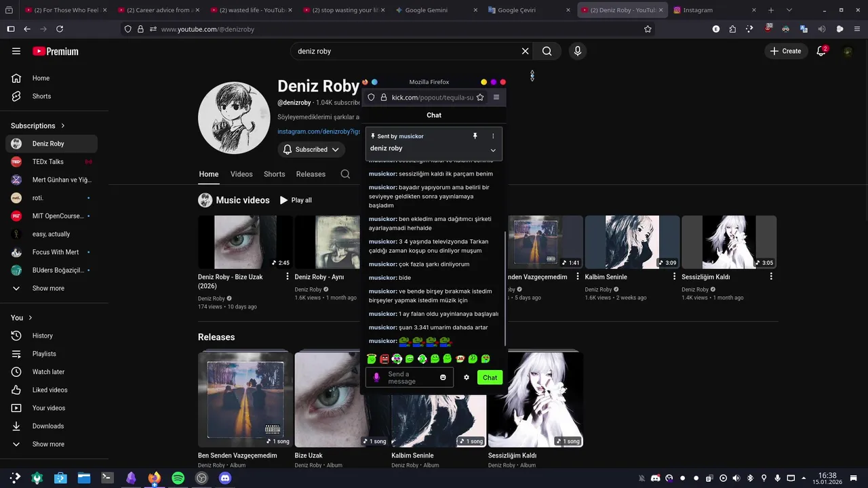Viewport: 868px width, 488px height.
Task: Expand Show more under You section
Action: (x=52, y=444)
